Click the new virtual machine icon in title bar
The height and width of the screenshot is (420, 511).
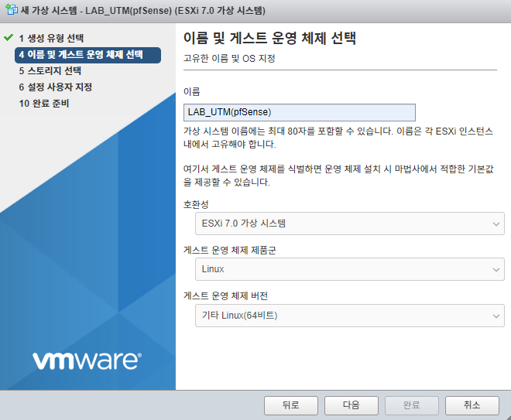coord(12,10)
